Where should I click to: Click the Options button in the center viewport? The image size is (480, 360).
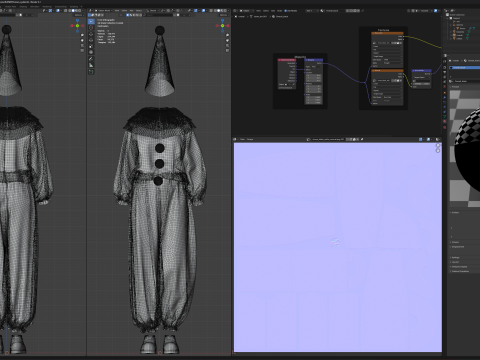pos(224,15)
